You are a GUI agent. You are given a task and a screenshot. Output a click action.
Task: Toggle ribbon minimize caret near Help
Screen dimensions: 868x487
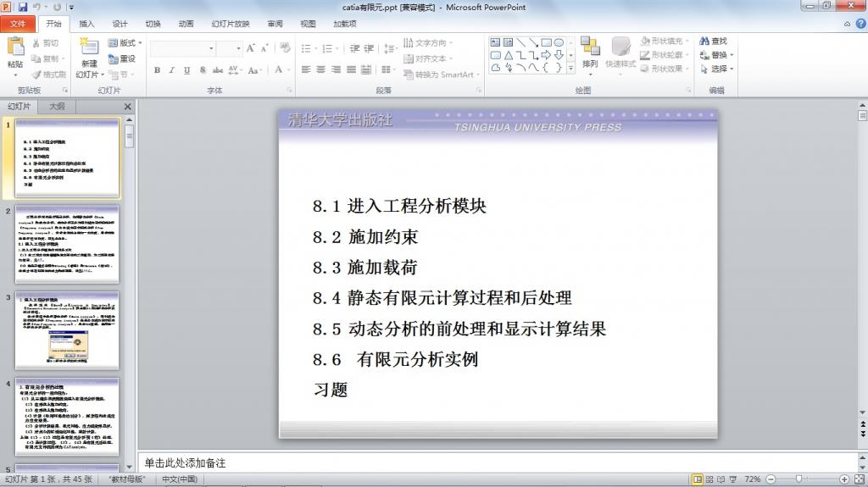(x=847, y=24)
